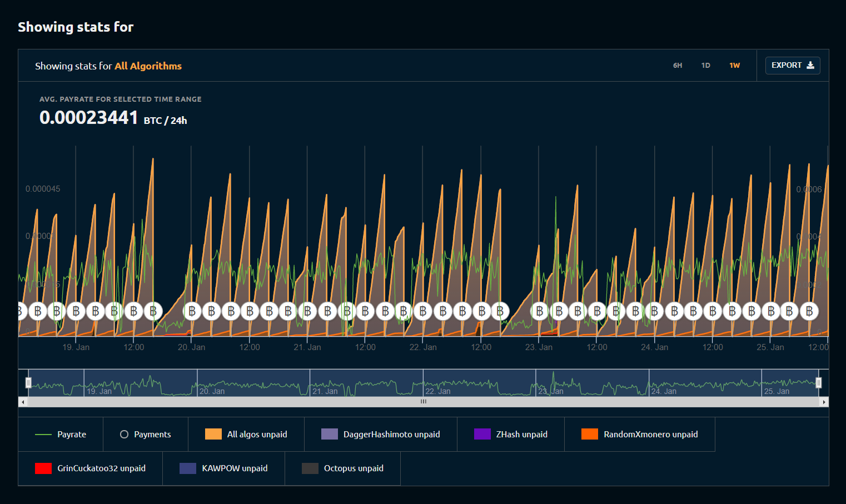Image resolution: width=846 pixels, height=504 pixels.
Task: Click the purple ZHash unpaid color swatch
Action: click(482, 435)
